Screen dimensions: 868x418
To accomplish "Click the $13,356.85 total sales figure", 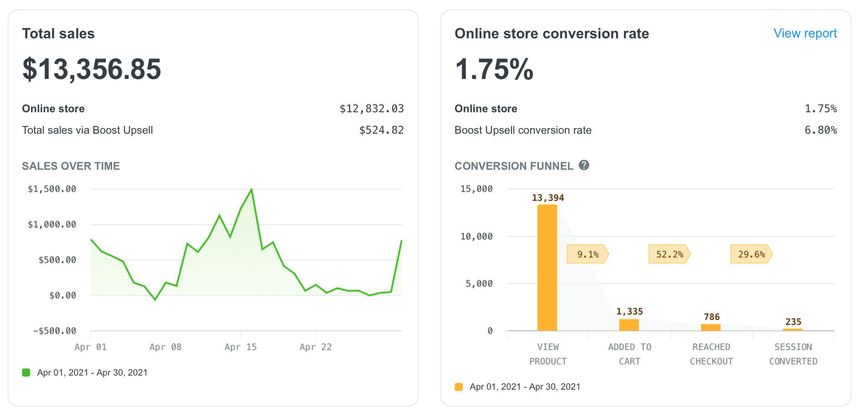I will tap(92, 69).
